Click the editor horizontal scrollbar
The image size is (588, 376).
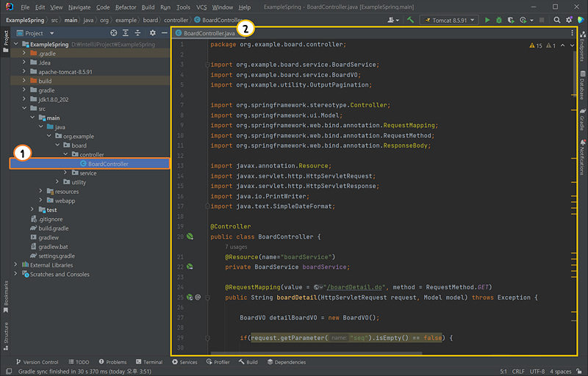point(316,352)
